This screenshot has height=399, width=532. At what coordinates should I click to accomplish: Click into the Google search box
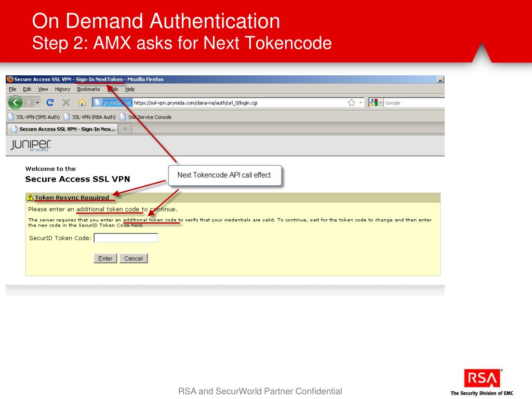pos(414,103)
